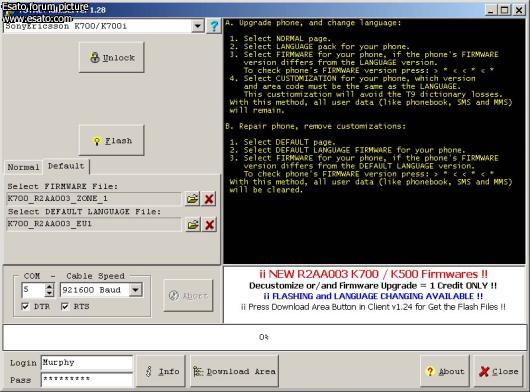Click 'Decustomize or/and Firmware Upgrade = 1 Credit ONLY' text
Screen dimensions: 530x392
tap(373, 286)
